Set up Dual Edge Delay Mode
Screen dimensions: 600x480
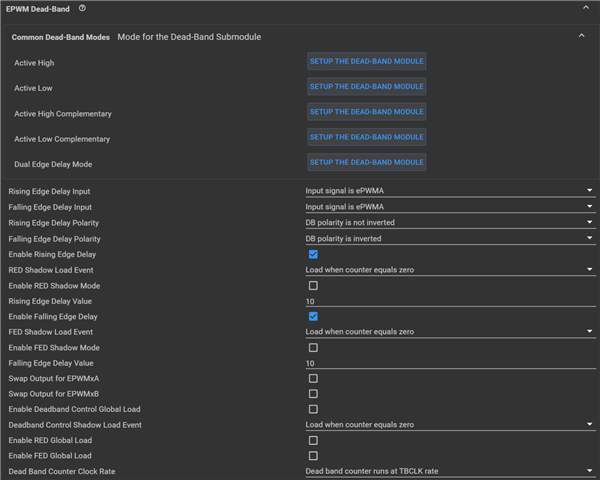tap(366, 162)
